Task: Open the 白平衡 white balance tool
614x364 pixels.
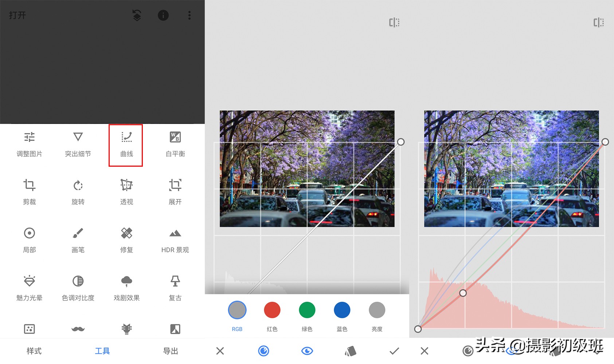Action: [x=175, y=145]
